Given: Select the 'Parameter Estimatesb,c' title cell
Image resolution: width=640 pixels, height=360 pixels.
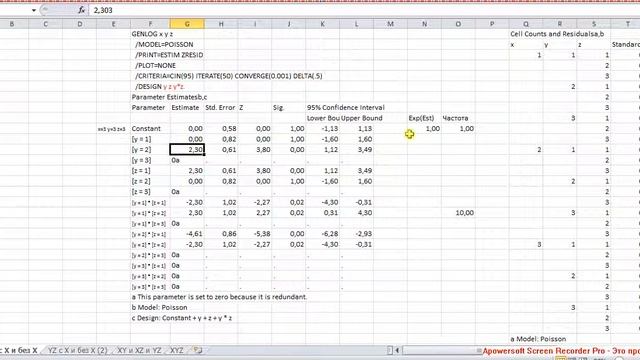Looking at the screenshot, I should coord(169,97).
